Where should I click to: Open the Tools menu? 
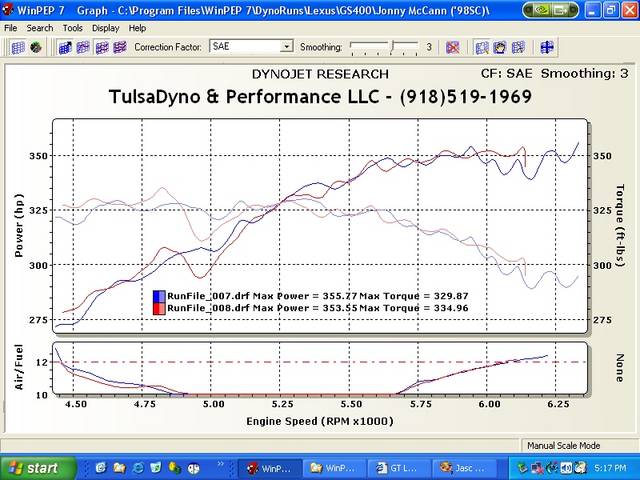point(72,28)
